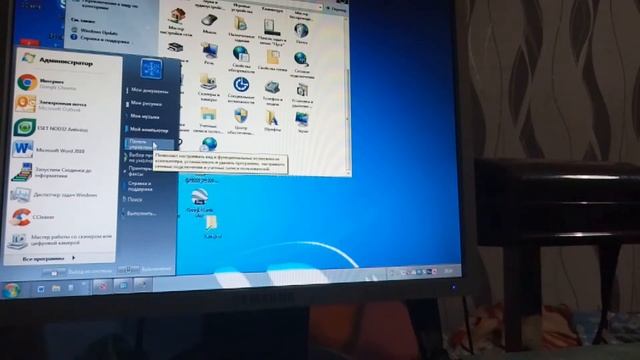Open the Экран applet in Control Panel

pos(302,122)
